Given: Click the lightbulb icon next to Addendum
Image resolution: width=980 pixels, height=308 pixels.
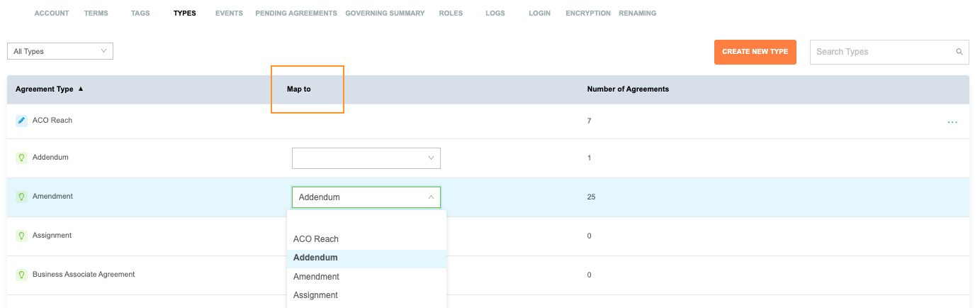Looking at the screenshot, I should [x=21, y=158].
